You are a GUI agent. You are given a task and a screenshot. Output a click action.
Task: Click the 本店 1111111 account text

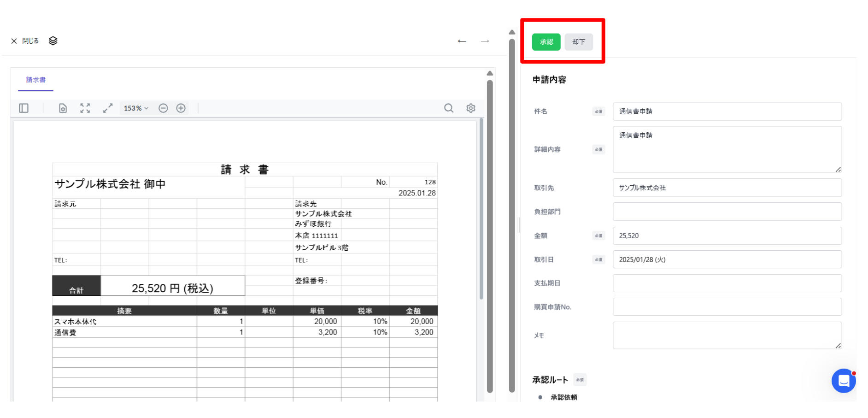coord(317,235)
